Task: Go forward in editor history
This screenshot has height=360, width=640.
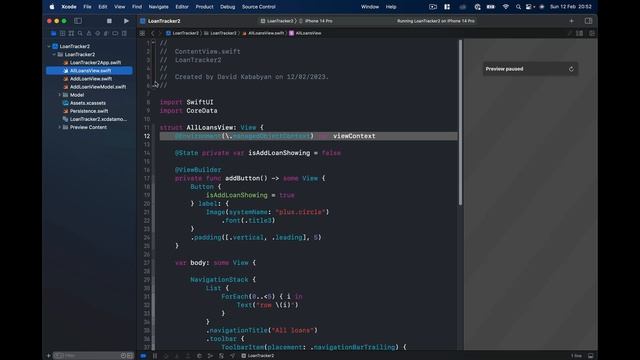Action: [x=160, y=33]
